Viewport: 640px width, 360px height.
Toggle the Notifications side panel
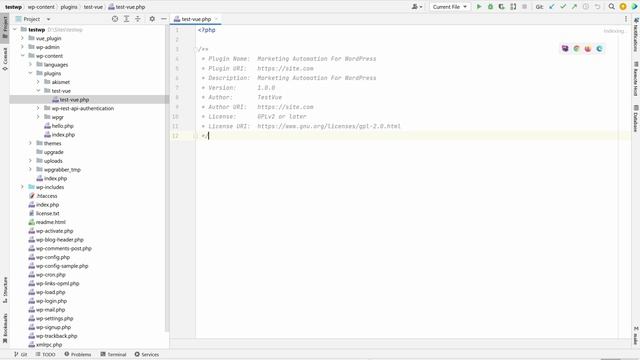point(636,35)
